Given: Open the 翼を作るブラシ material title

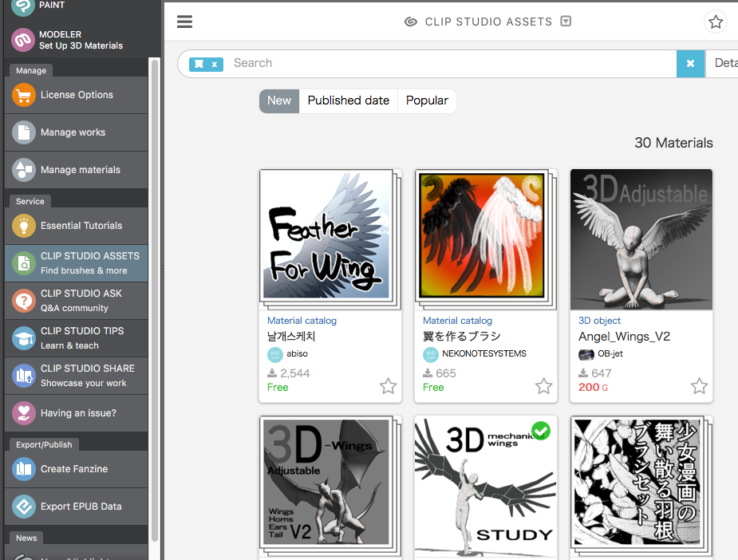Looking at the screenshot, I should point(462,337).
